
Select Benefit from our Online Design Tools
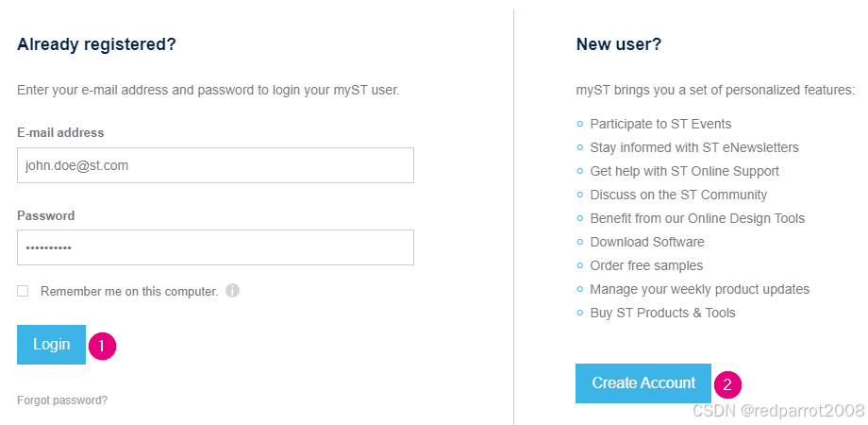point(697,218)
